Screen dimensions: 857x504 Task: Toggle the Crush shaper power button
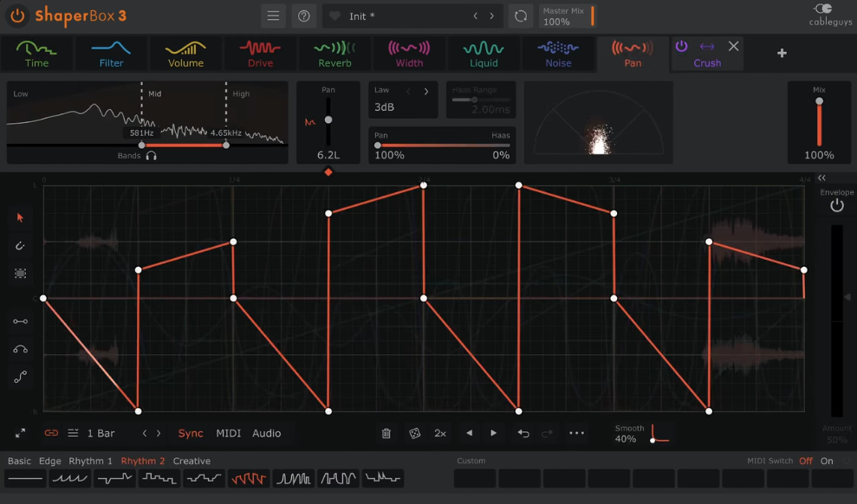(x=681, y=46)
